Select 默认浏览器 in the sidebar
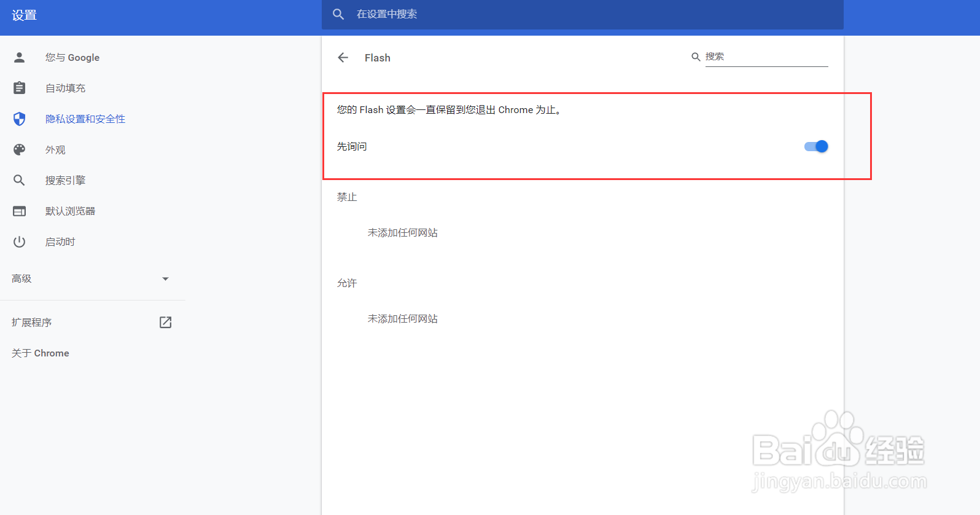 pyautogui.click(x=70, y=211)
